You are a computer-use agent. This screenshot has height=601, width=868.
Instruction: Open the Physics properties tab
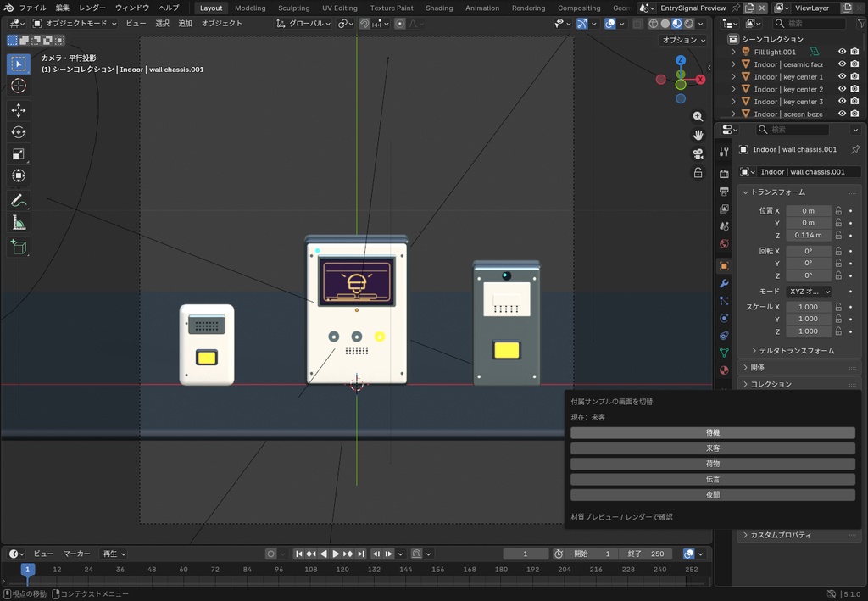724,318
